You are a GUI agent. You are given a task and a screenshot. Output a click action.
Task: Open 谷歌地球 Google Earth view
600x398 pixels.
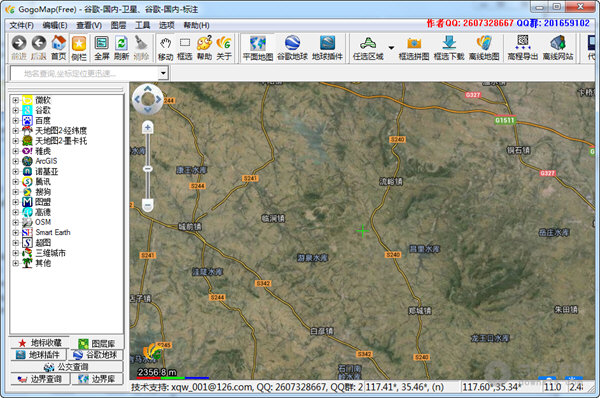(292, 47)
